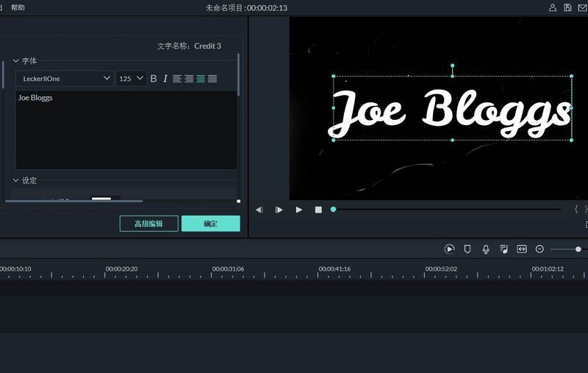The width and height of the screenshot is (588, 373).
Task: Open the LeckerliOne font dropdown
Action: pyautogui.click(x=65, y=79)
